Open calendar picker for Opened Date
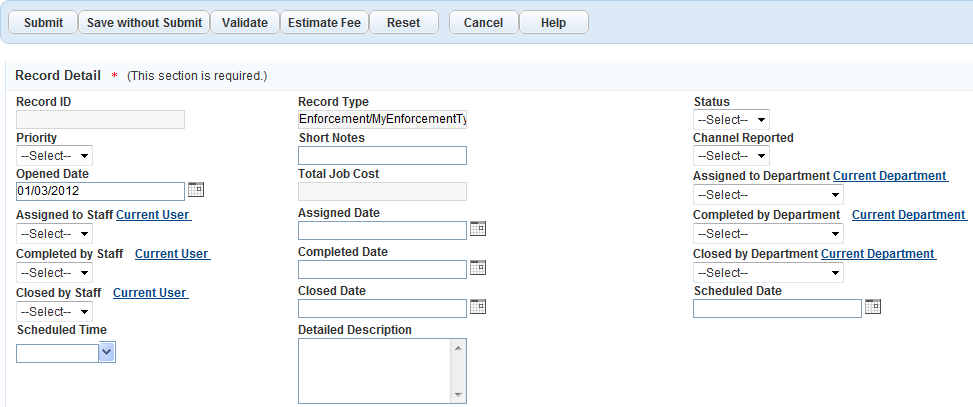This screenshot has height=407, width=973. 196,190
